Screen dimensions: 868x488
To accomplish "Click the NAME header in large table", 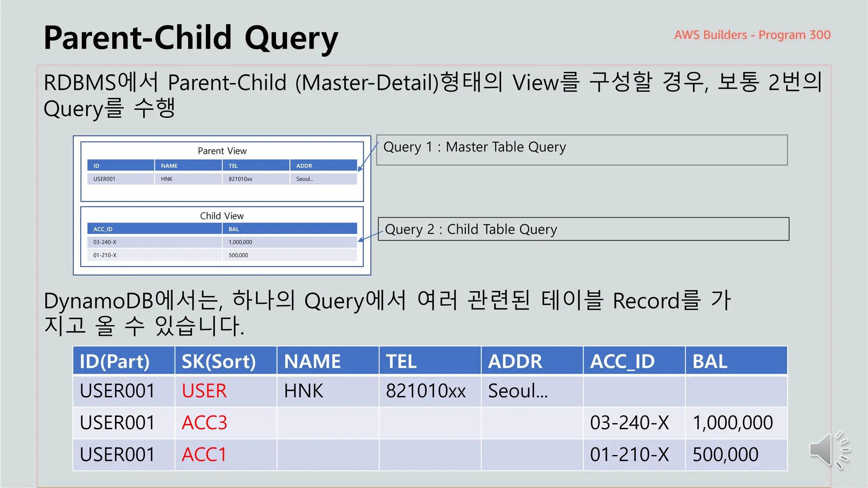I will (x=328, y=361).
